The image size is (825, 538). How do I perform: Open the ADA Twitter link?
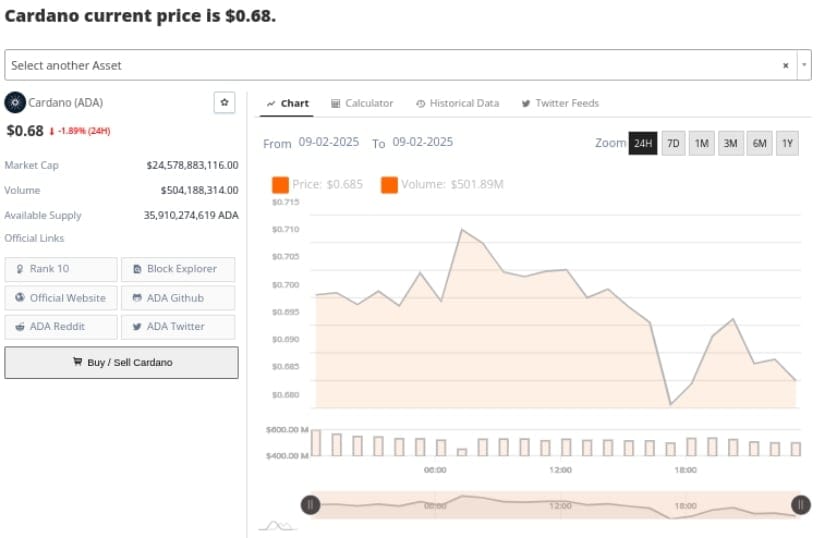coord(177,326)
